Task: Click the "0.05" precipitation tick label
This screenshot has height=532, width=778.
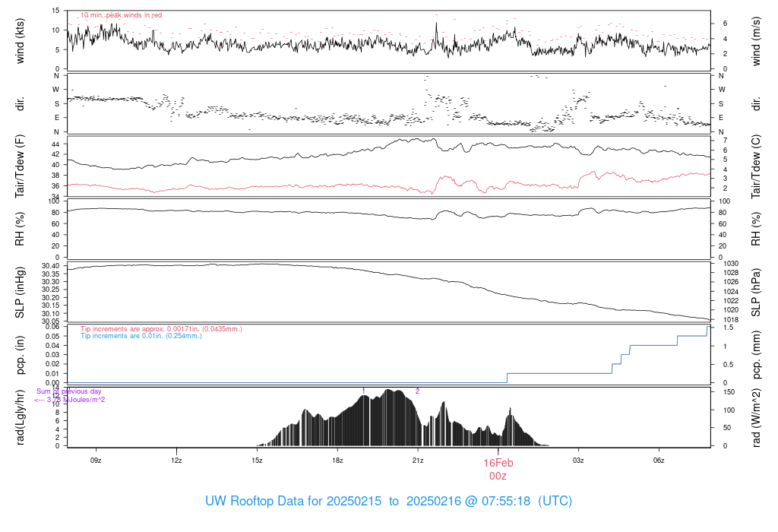Action: click(52, 336)
